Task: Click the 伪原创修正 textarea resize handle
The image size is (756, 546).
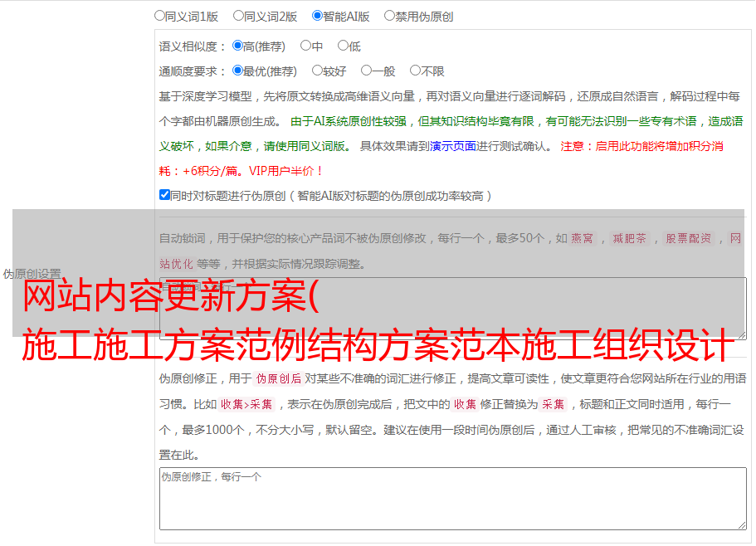Action: tap(742, 525)
